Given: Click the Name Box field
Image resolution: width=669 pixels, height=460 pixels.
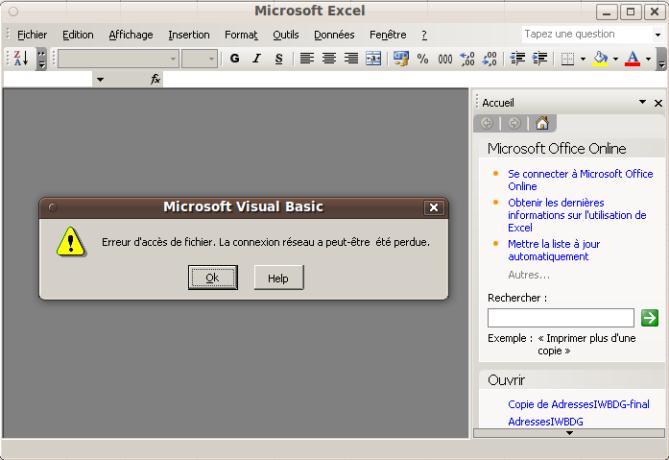Looking at the screenshot, I should click(48, 79).
